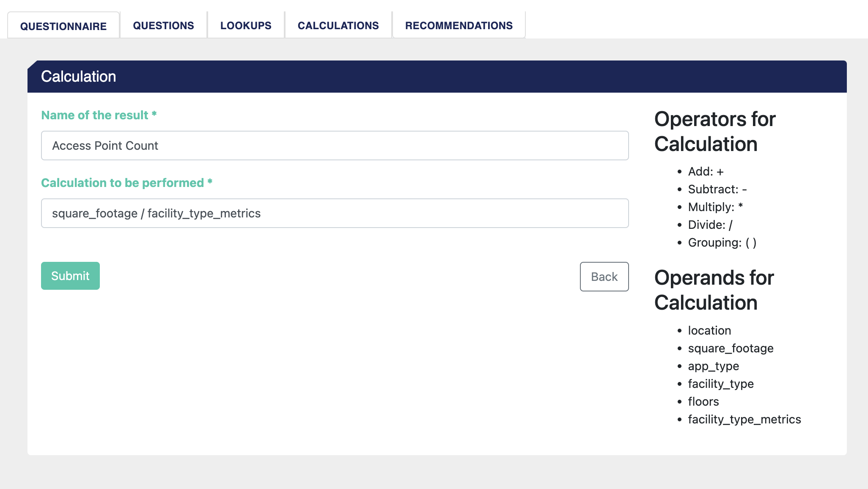Click the 'floors' operand
Screen dimensions: 868x489
tap(703, 401)
